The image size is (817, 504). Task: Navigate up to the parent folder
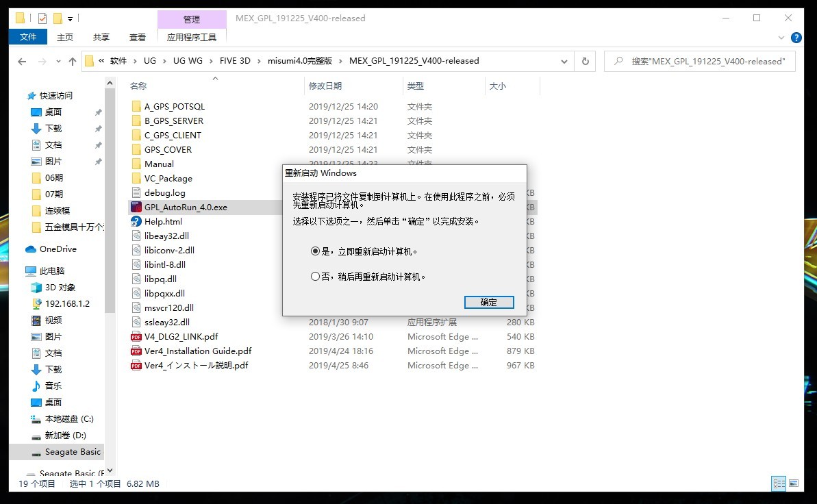(72, 61)
